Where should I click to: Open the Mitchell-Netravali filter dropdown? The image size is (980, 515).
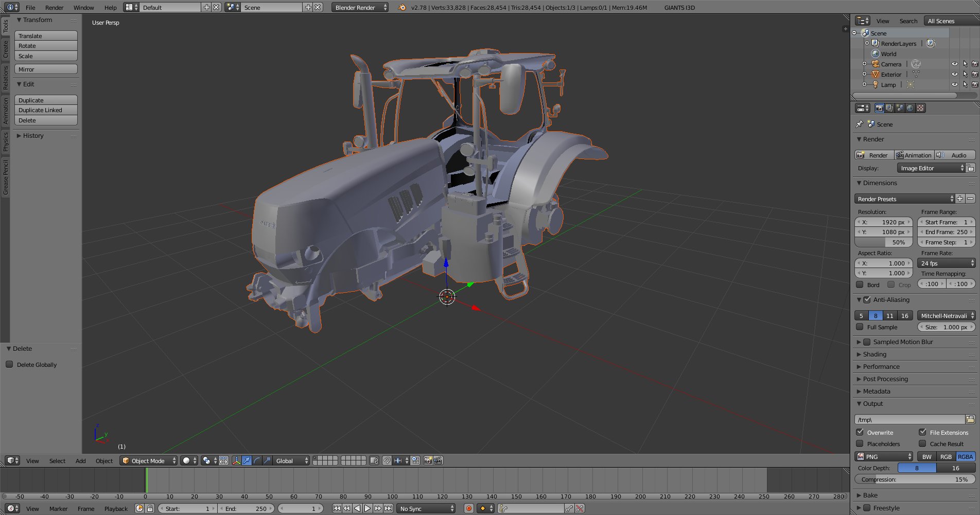pyautogui.click(x=947, y=315)
